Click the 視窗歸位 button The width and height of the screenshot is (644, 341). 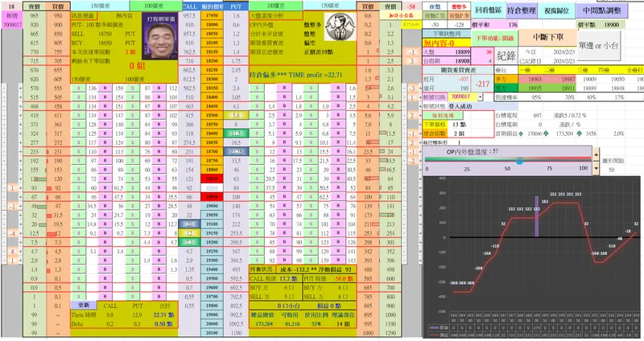click(556, 10)
